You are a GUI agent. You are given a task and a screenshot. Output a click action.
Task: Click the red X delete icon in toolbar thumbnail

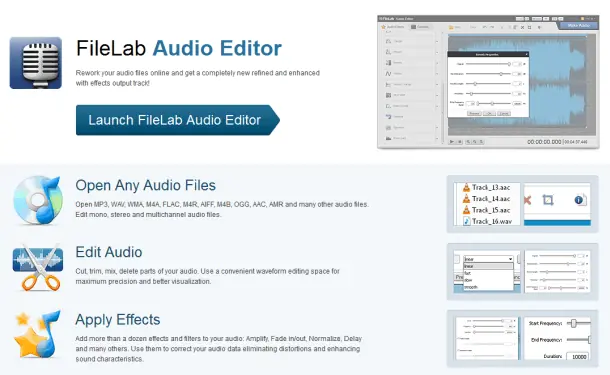click(x=528, y=200)
